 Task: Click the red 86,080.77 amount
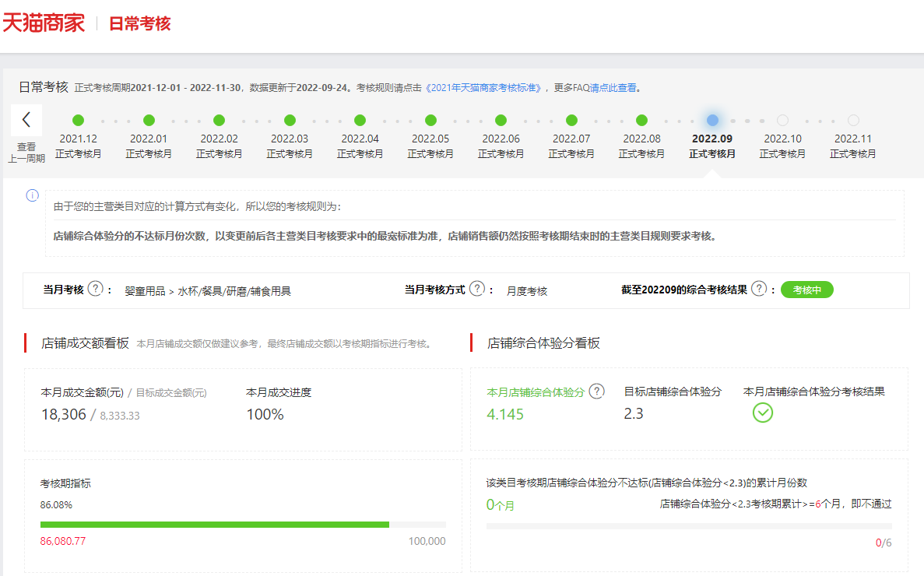point(63,541)
